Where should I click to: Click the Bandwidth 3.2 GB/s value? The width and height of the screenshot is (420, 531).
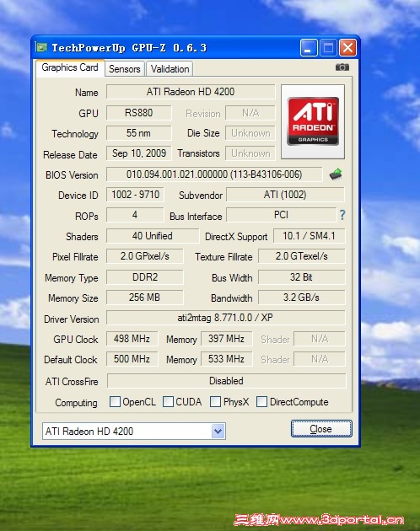coord(302,298)
